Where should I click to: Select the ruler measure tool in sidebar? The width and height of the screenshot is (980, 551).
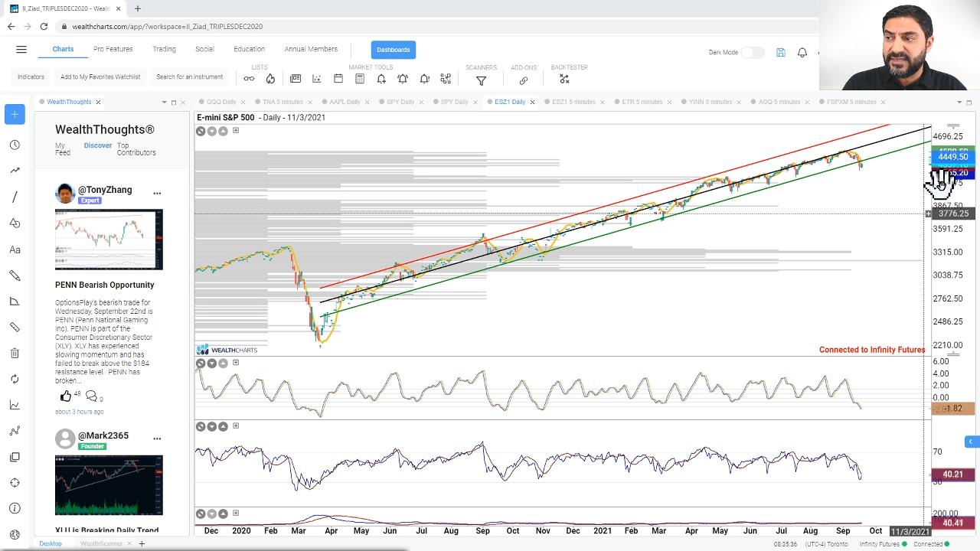[x=15, y=327]
